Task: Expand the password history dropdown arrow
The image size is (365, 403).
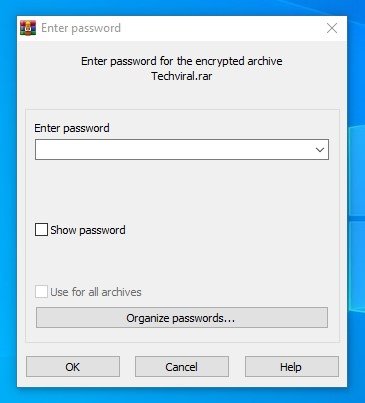Action: [x=320, y=150]
